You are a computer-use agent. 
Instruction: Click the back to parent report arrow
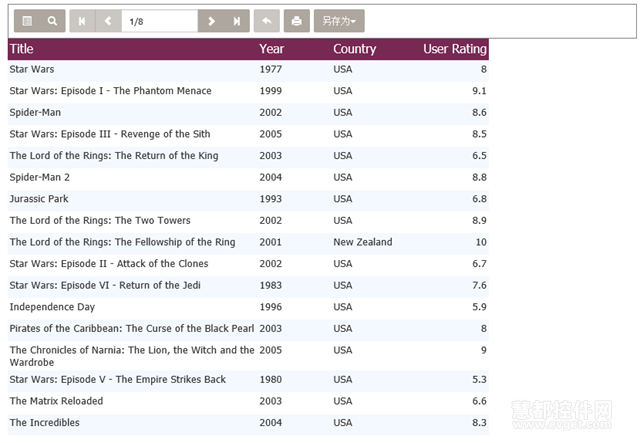[267, 21]
